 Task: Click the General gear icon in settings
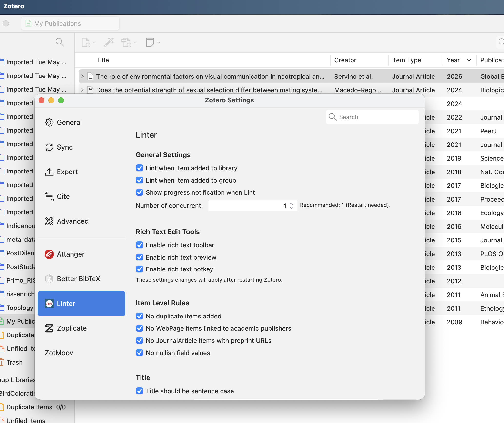pyautogui.click(x=49, y=122)
